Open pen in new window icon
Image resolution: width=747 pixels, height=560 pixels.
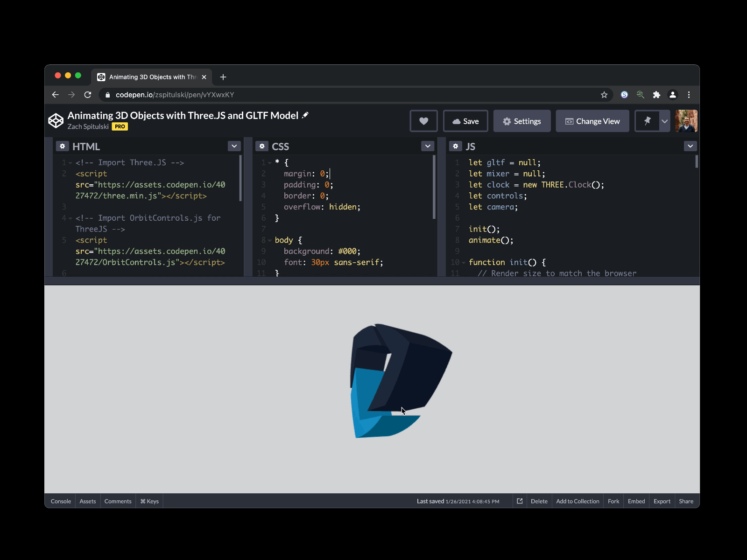pyautogui.click(x=520, y=501)
